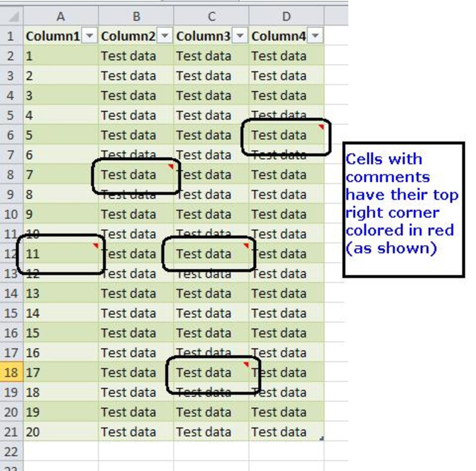Click Column3 comment indicator in row 12

246,246
